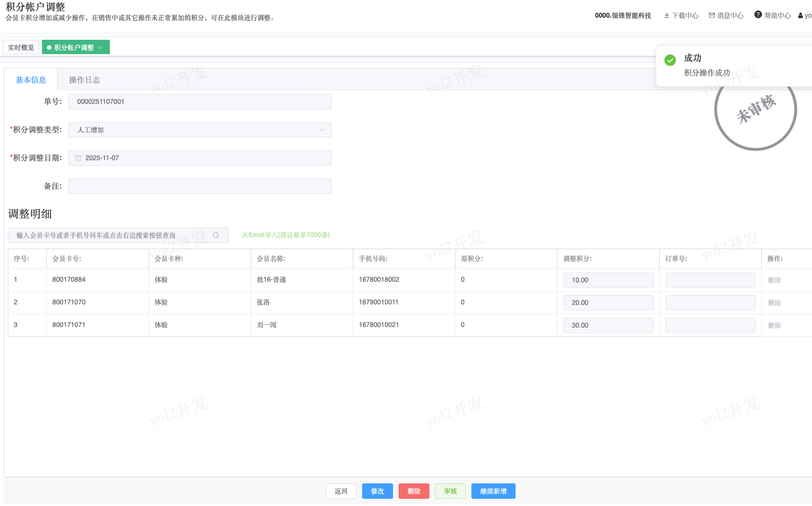
Task: Select the 积分帐户调整 page tab
Action: point(76,48)
